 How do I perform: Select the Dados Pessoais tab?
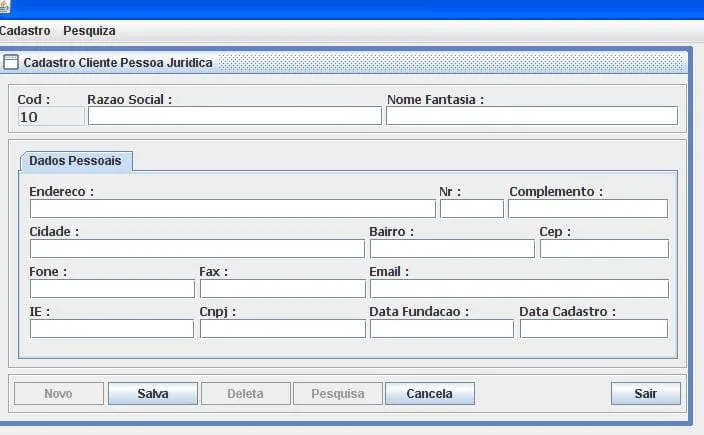click(x=75, y=161)
